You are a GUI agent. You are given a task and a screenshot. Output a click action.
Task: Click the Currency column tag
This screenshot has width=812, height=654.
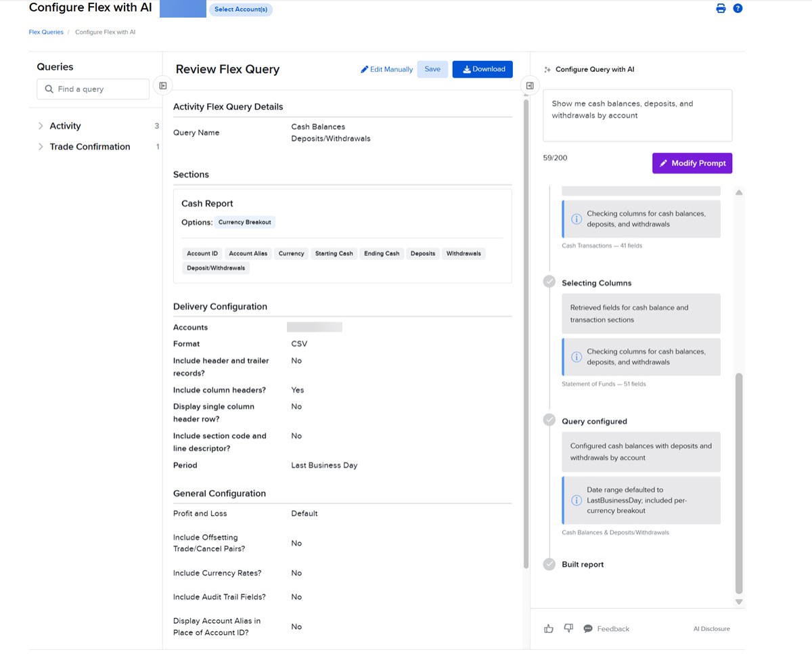coord(291,253)
